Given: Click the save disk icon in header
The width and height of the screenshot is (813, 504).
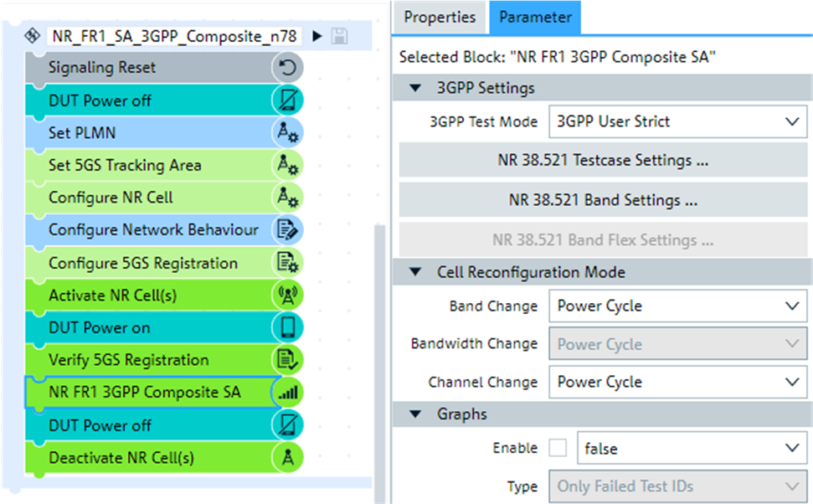Looking at the screenshot, I should tap(339, 36).
